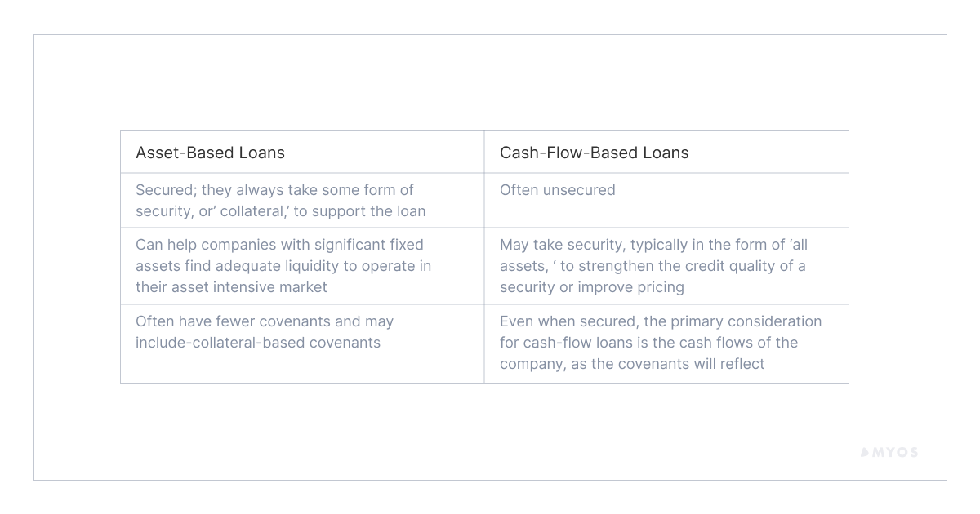980x514 pixels.
Task: Click the cell starting "Can help companies"
Action: pyautogui.click(x=283, y=265)
